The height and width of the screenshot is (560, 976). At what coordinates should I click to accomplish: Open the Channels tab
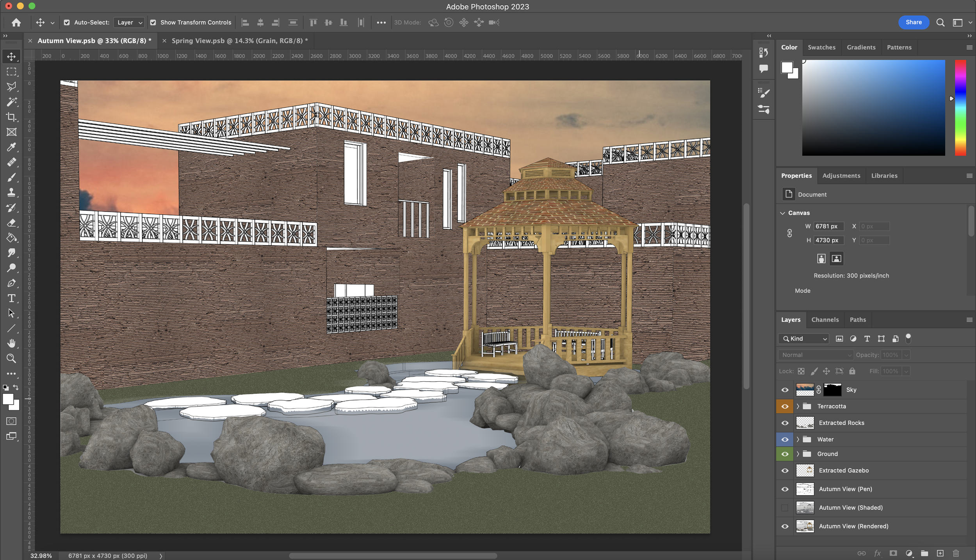825,320
